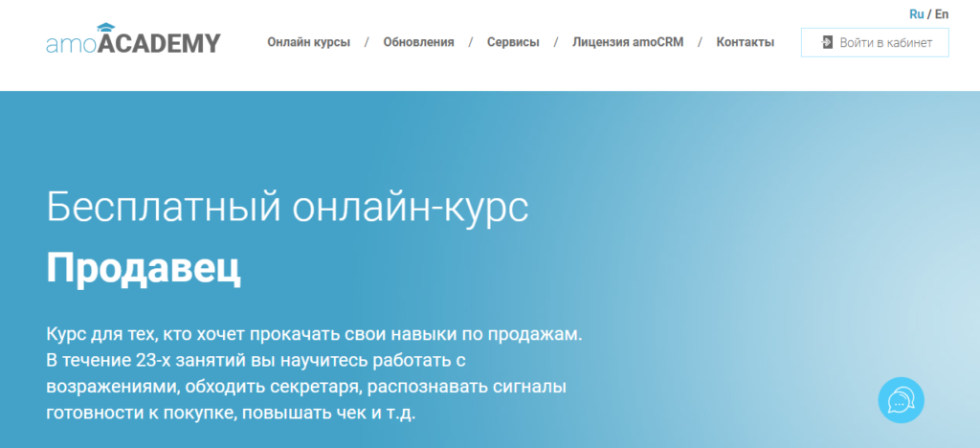
Task: Open the live chat bubble widget
Action: pos(902,400)
